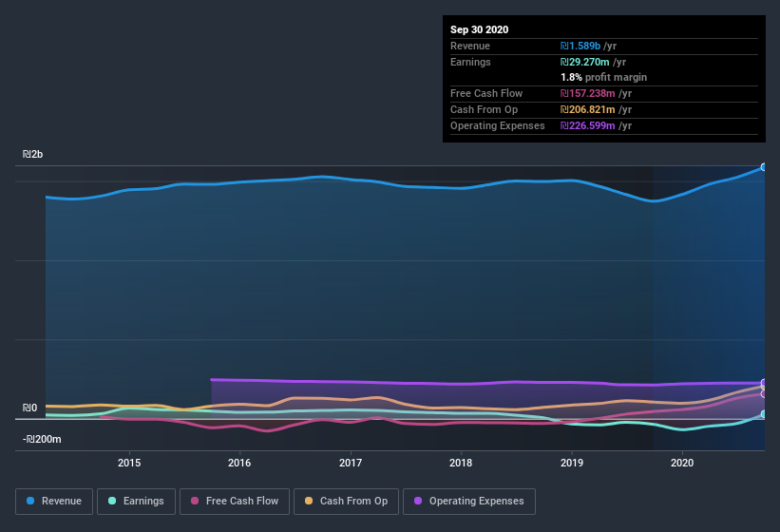Screen dimensions: 780x532
Task: Click the ₪1.589b revenue value in tooltip
Action: tap(582, 46)
